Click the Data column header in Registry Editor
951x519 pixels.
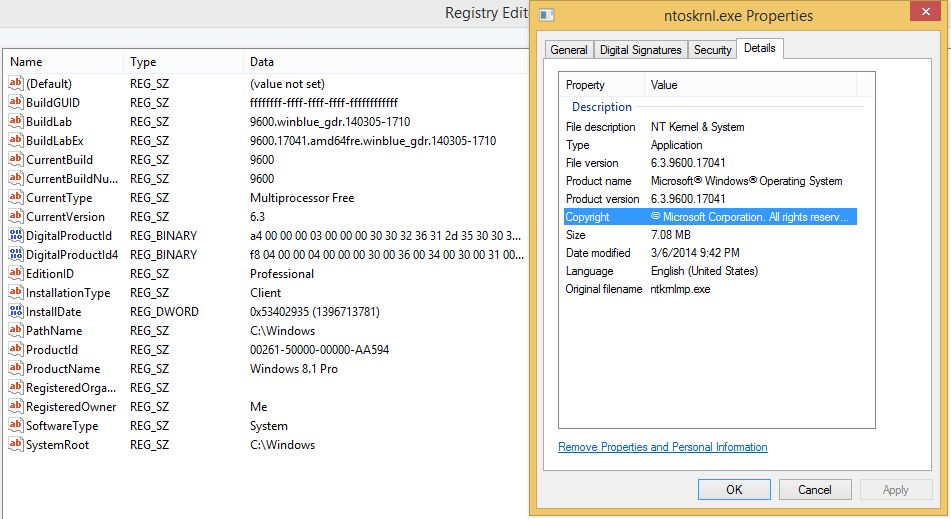(x=386, y=62)
